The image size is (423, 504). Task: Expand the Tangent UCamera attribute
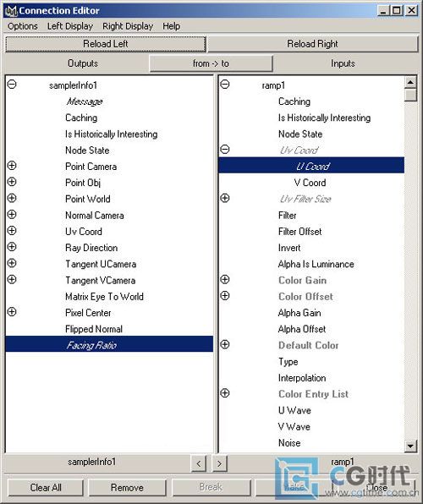point(12,263)
